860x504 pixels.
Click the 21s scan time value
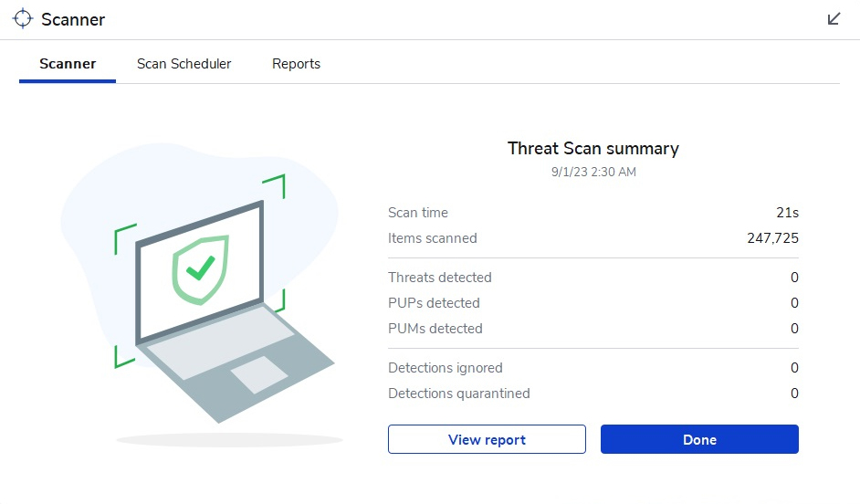(787, 213)
